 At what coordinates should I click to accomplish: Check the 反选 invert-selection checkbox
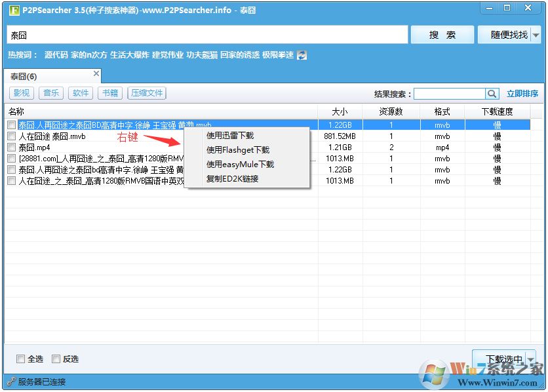pos(56,359)
